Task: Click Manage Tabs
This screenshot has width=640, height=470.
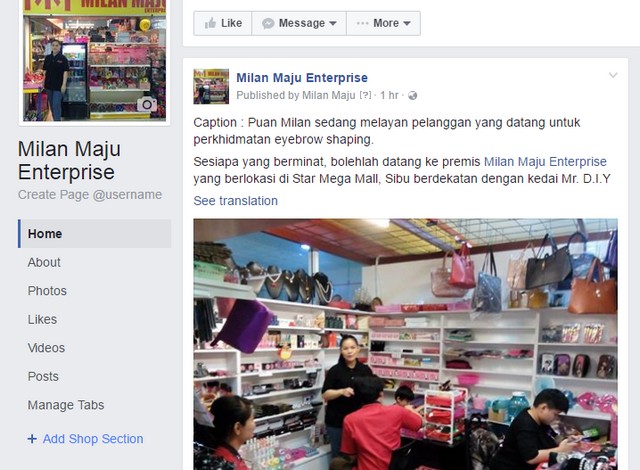Action: pyautogui.click(x=66, y=405)
